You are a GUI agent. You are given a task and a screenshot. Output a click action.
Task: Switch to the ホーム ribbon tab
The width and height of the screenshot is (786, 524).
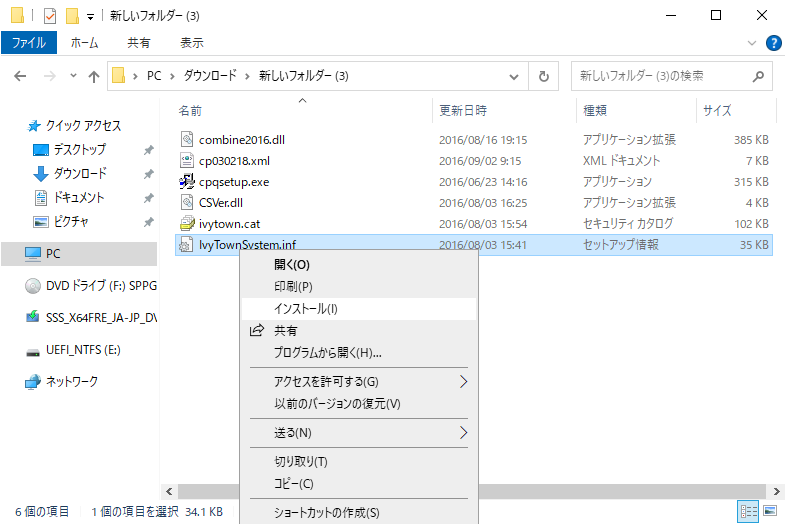[x=84, y=43]
